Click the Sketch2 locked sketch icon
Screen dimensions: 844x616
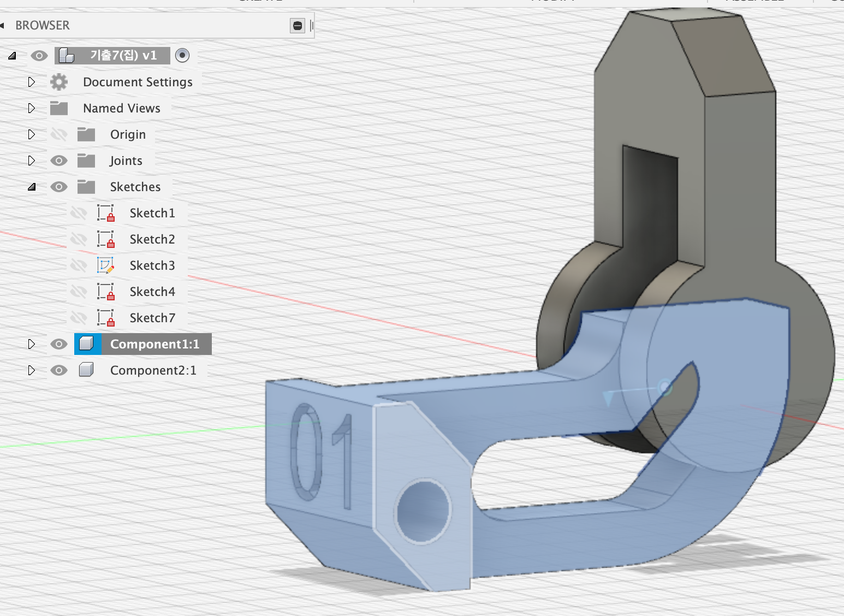(106, 239)
